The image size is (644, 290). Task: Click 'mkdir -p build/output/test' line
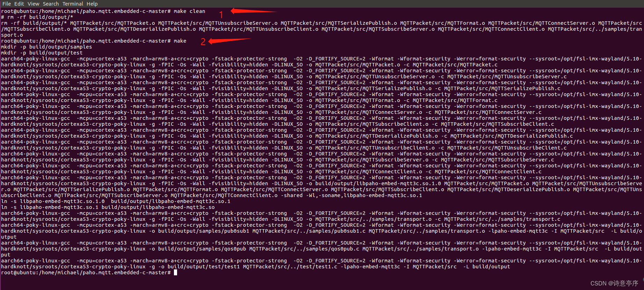click(x=42, y=53)
